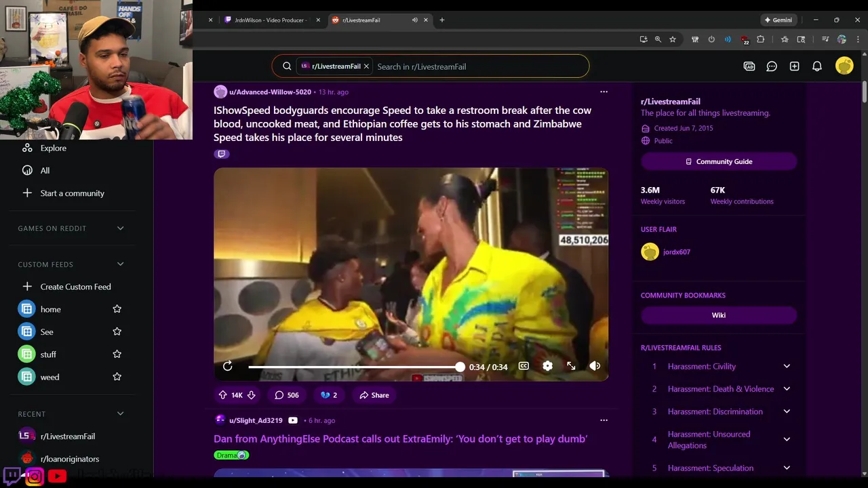Collapse the Games on Reddit section
868x488 pixels.
[120, 228]
